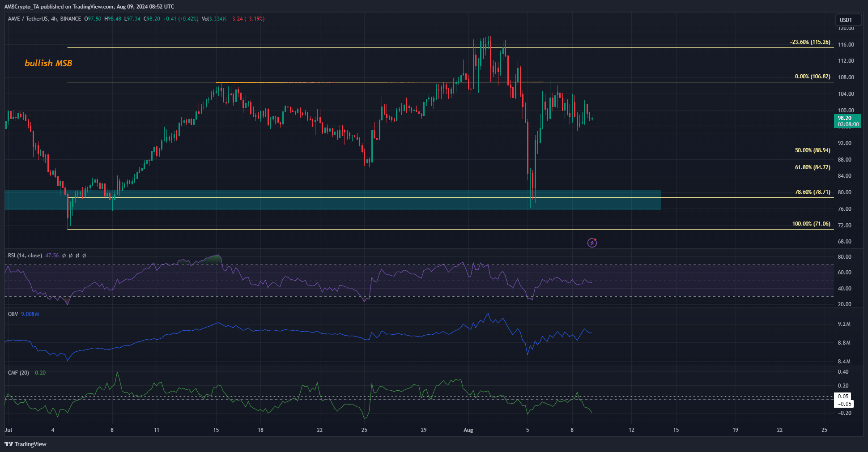Click the 0.00% (106.82) Fibonacci label
This screenshot has height=452, width=868.
[x=813, y=77]
